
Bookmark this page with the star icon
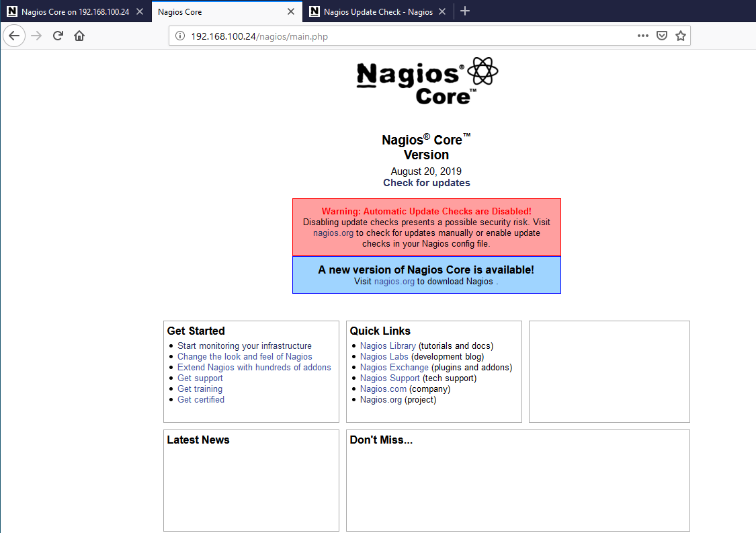(x=681, y=36)
